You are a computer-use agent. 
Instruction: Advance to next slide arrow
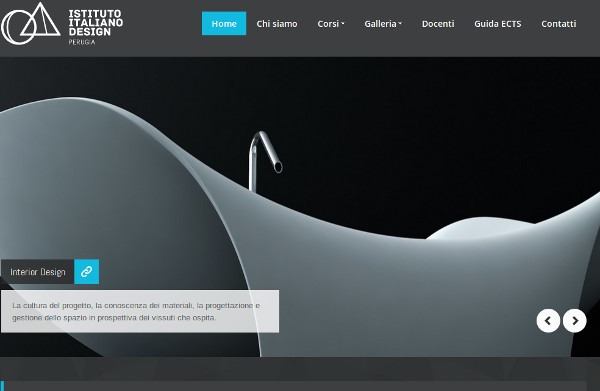pyautogui.click(x=574, y=321)
